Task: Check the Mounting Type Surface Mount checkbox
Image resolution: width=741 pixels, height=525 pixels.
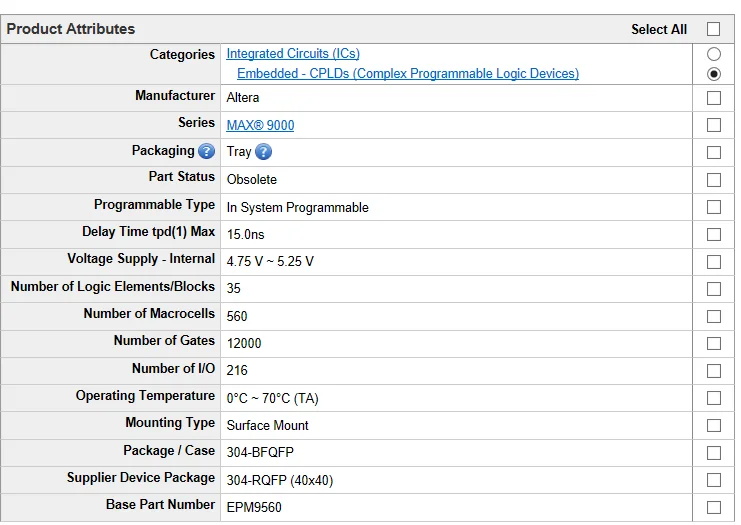Action: pyautogui.click(x=713, y=425)
